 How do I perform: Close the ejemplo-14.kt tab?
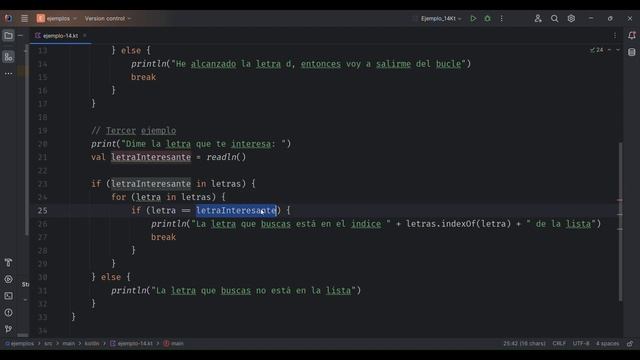[x=84, y=36]
